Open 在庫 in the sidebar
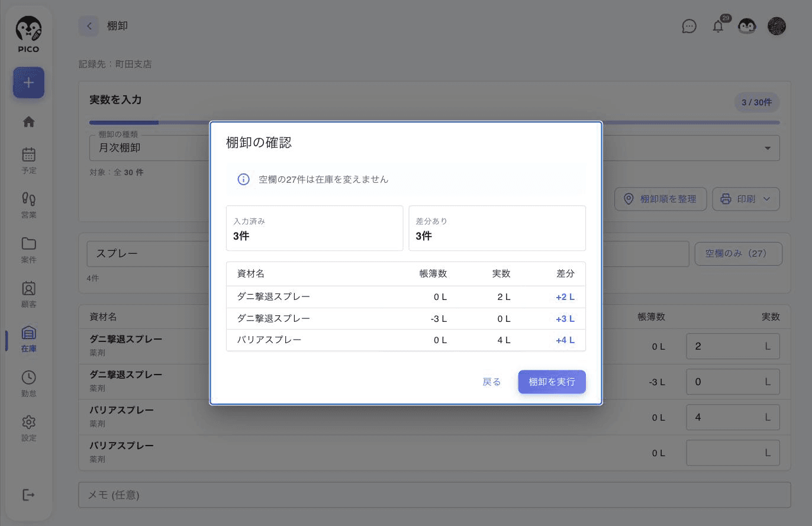 click(x=28, y=339)
